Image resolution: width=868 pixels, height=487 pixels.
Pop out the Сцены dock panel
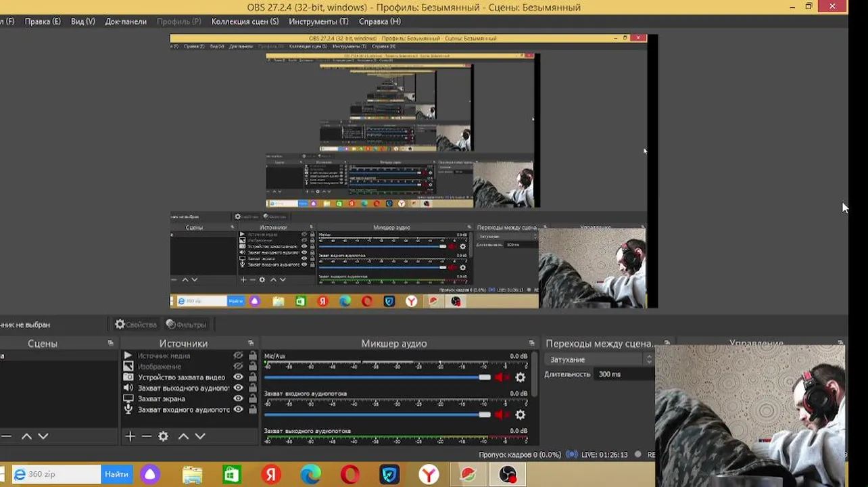pyautogui.click(x=110, y=344)
